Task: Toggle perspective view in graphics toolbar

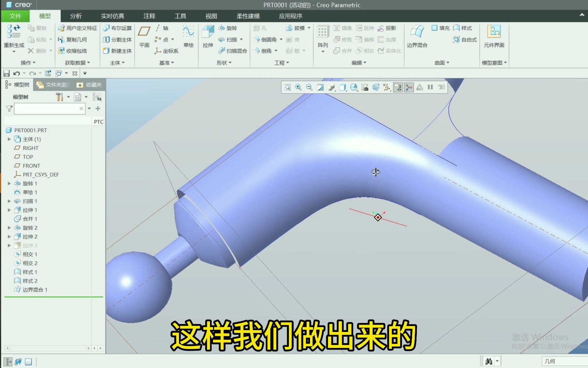Action: 376,88
